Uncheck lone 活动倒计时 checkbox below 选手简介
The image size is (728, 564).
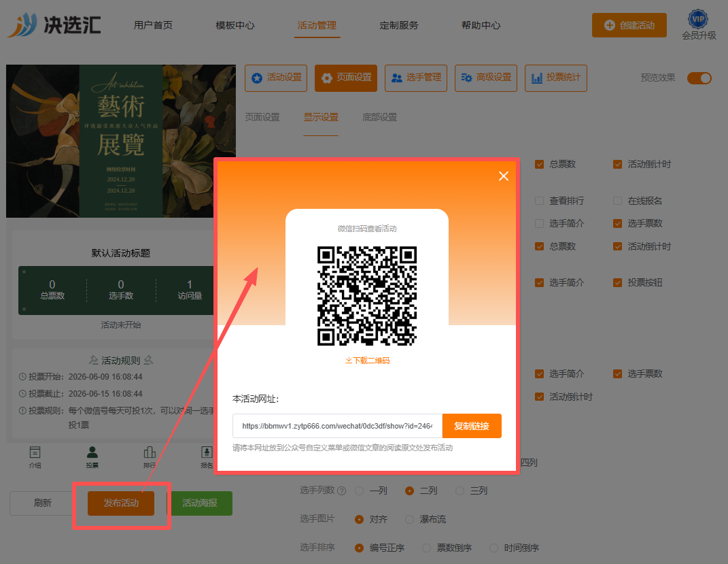539,397
